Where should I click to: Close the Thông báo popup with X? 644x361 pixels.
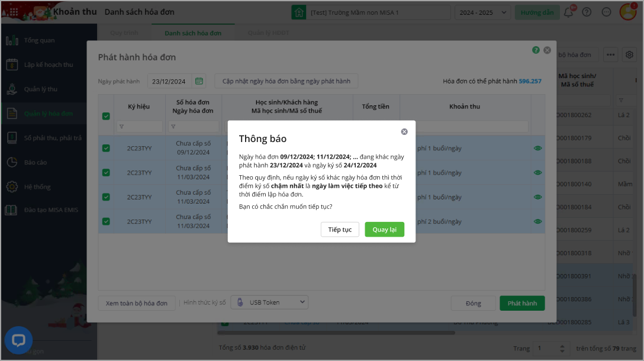click(404, 132)
